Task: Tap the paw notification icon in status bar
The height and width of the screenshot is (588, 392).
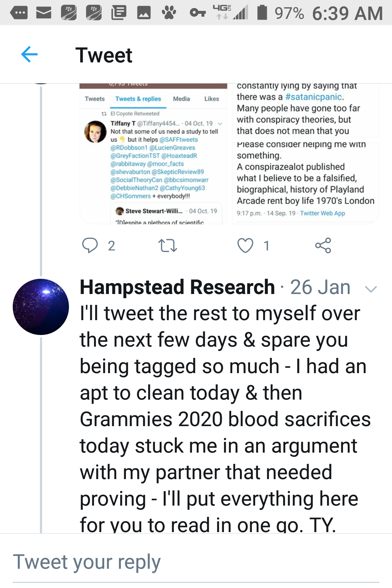Action: pyautogui.click(x=169, y=13)
